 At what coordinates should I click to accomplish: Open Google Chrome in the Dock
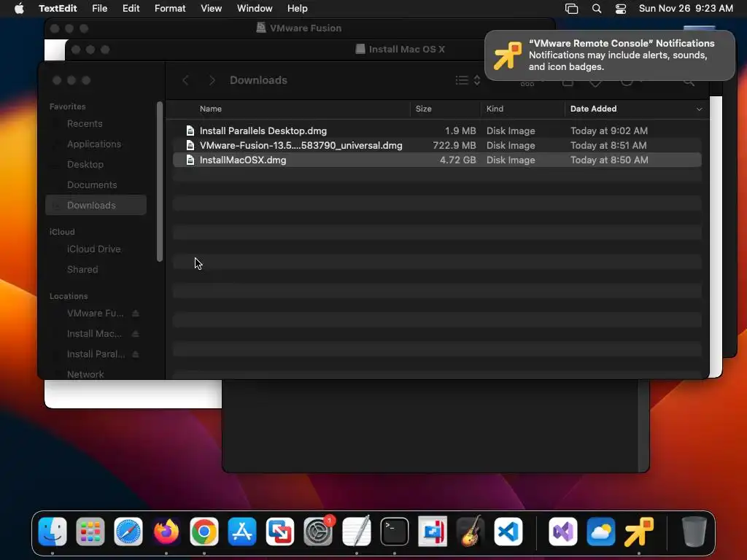coord(204,532)
